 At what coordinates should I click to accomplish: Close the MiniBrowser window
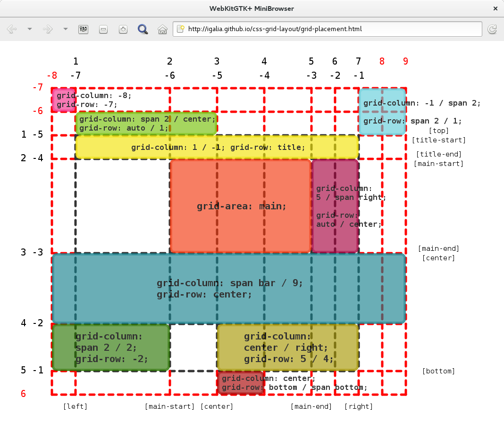tap(496, 8)
